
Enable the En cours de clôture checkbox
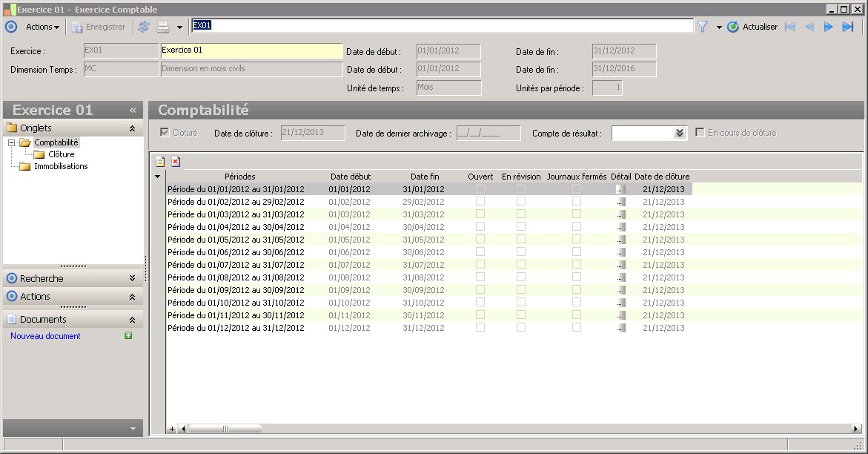[x=700, y=133]
